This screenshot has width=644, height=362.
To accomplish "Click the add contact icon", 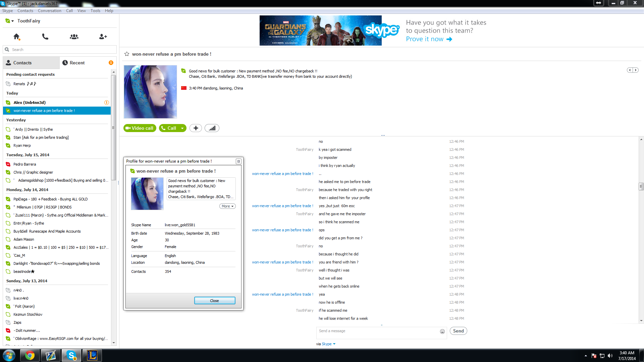I will (x=103, y=37).
